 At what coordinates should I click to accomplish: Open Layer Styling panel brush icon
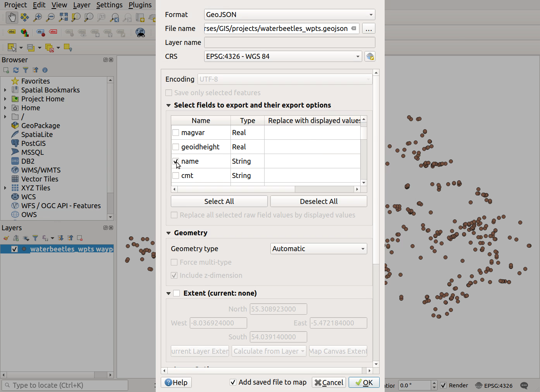click(x=6, y=238)
